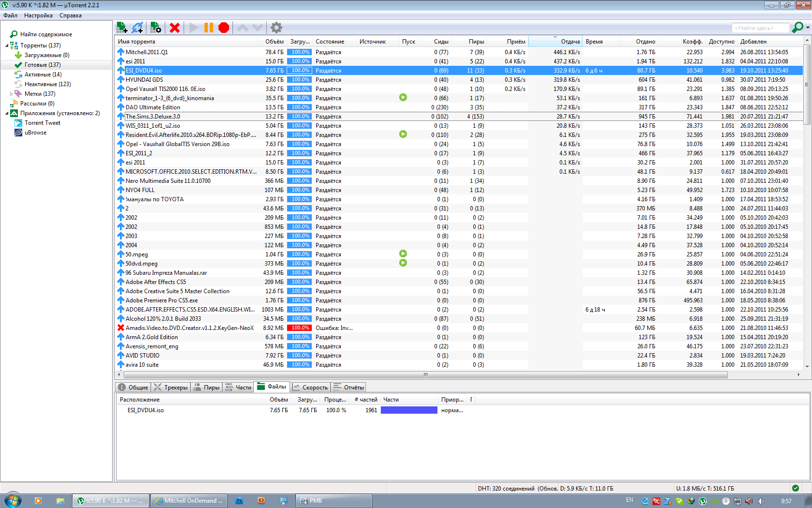Click into the 'Найти здесь' search field
The width and height of the screenshot is (812, 508).
coord(760,28)
